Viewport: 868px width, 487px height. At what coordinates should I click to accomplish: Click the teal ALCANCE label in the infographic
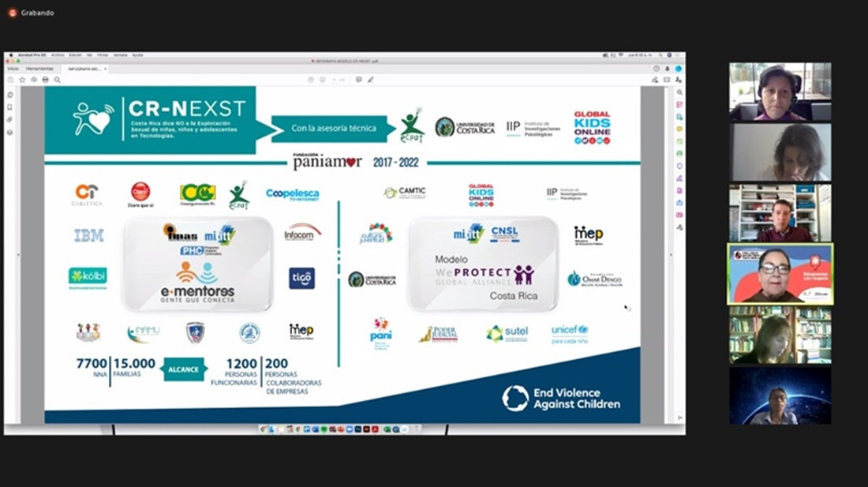(x=183, y=369)
